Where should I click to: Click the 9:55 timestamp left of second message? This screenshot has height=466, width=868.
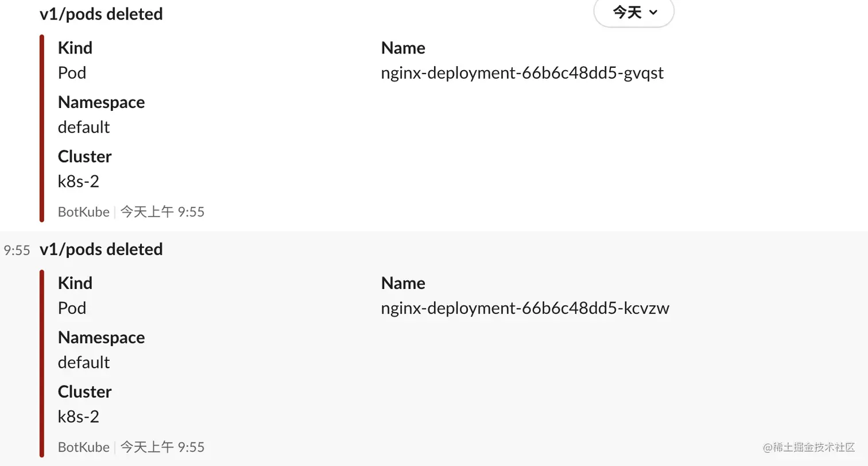17,250
